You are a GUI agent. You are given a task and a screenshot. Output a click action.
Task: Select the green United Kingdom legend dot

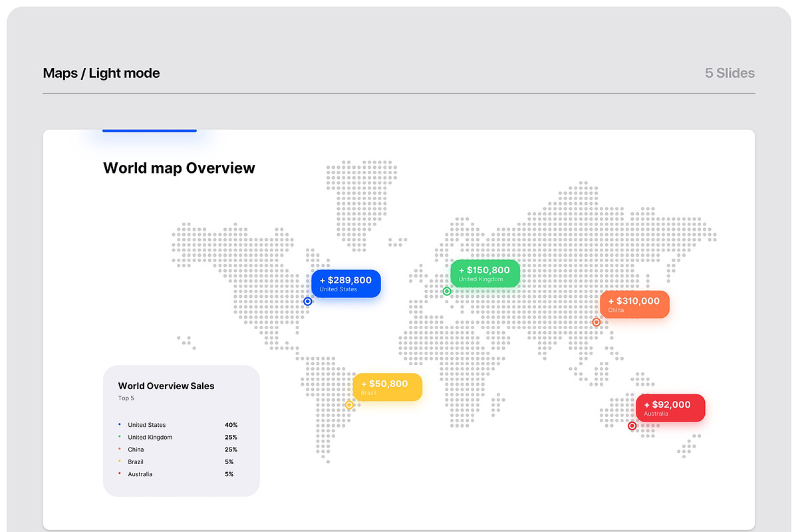(x=120, y=437)
